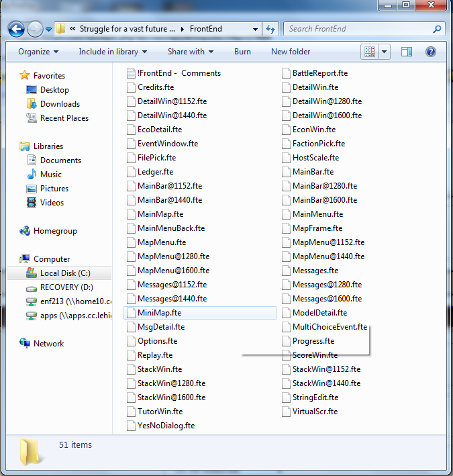Expand the Organize menu
This screenshot has width=453, height=476.
38,52
